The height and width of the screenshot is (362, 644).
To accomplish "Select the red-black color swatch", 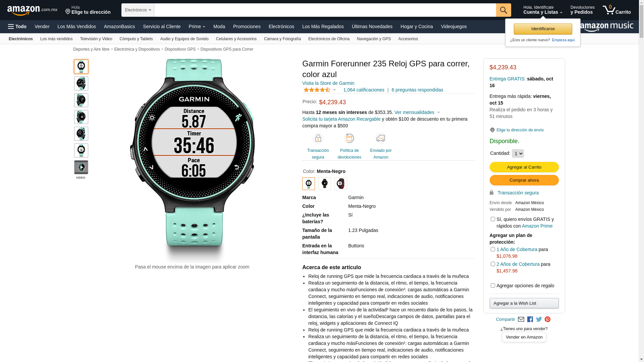I will pyautogui.click(x=341, y=184).
